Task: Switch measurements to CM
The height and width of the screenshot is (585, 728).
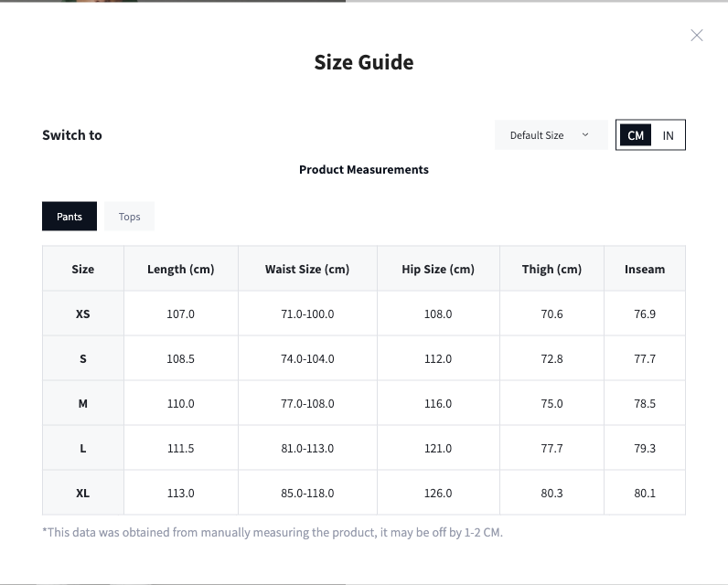Action: [x=636, y=135]
